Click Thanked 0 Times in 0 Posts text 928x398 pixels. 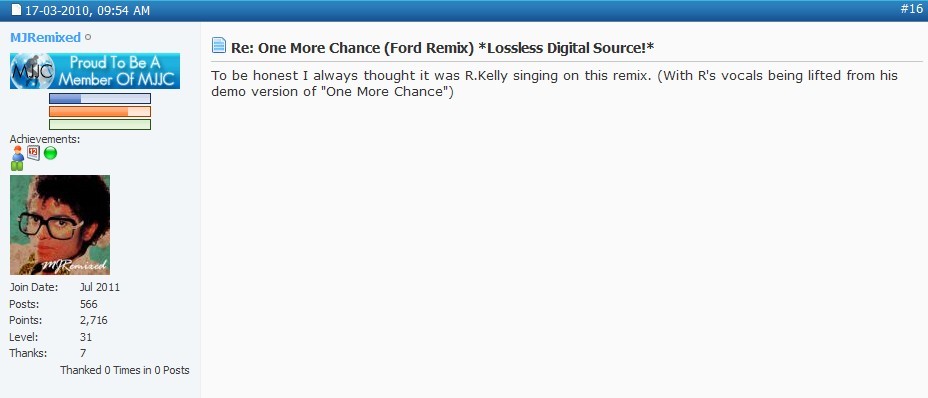coord(125,370)
